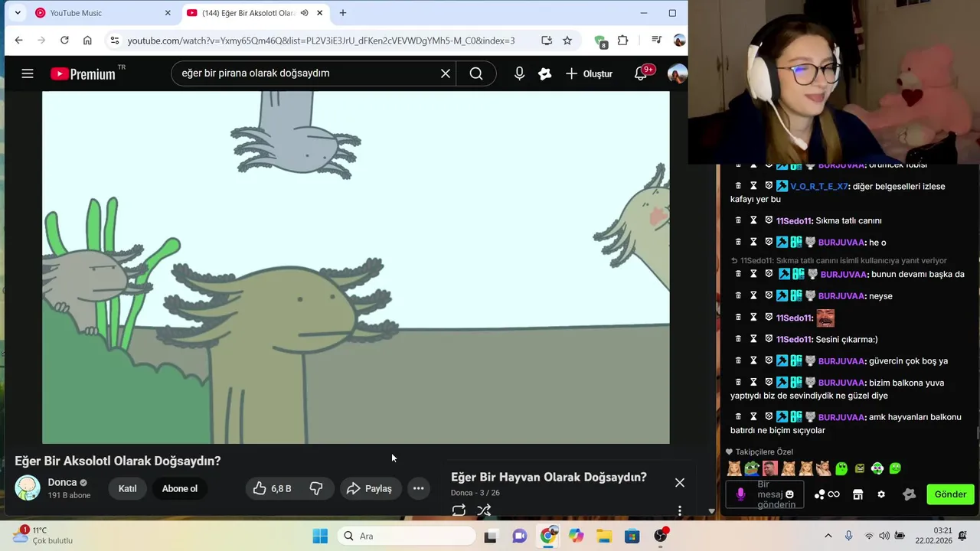Viewport: 980px width, 551px height.
Task: Close the playlist panel
Action: pos(679,483)
